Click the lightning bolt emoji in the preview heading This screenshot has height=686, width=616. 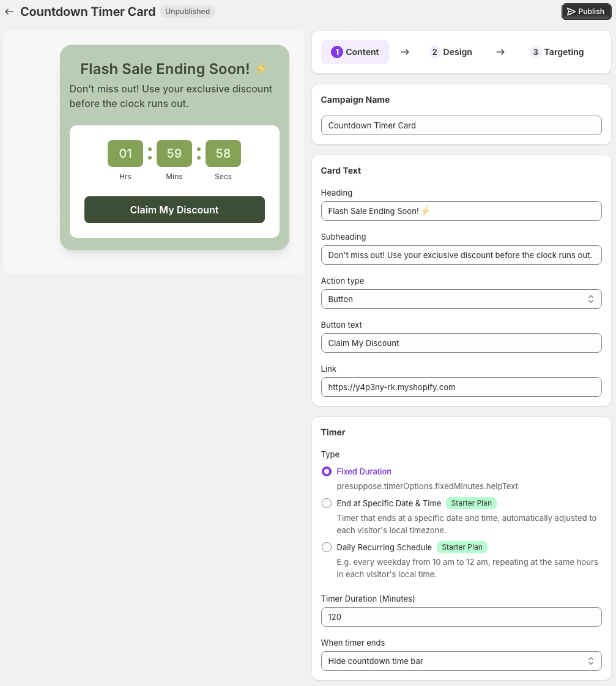[x=261, y=68]
